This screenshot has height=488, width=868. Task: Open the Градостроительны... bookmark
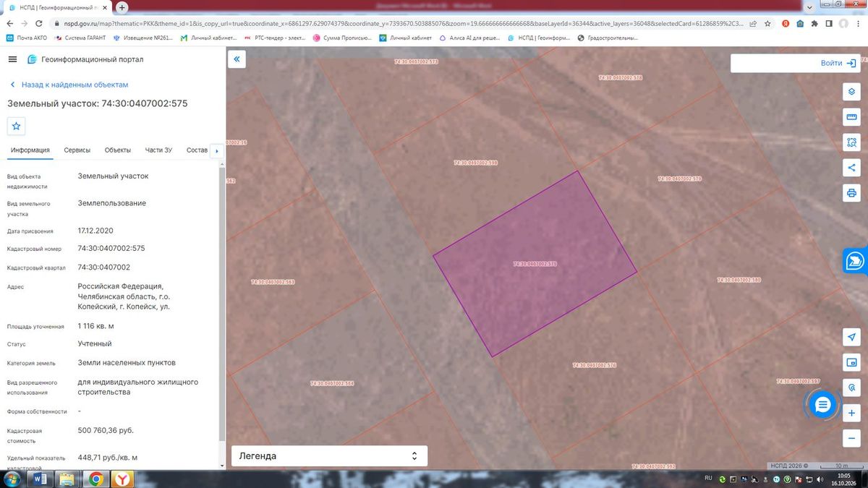[607, 38]
